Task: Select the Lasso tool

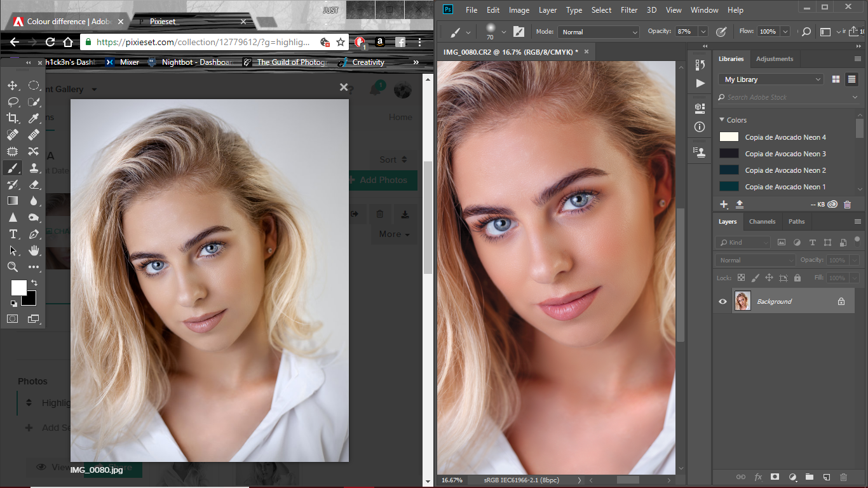Action: click(13, 102)
